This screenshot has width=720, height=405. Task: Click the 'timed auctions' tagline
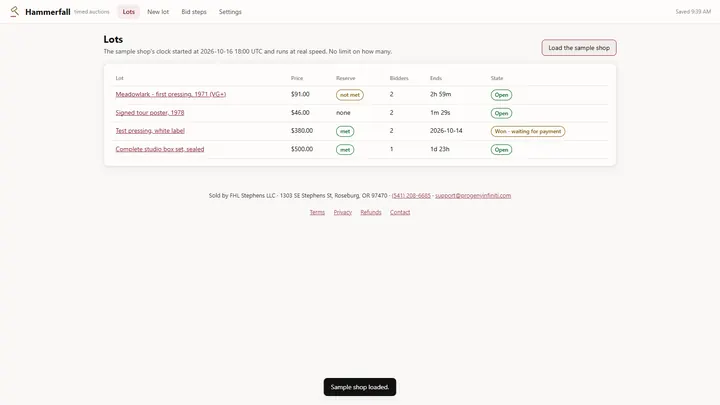click(x=92, y=12)
